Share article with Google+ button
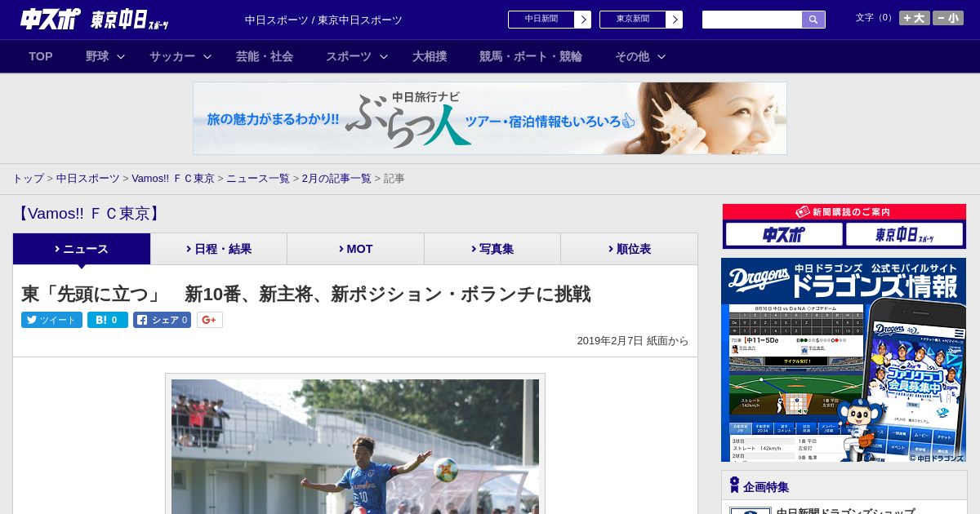 (x=210, y=320)
